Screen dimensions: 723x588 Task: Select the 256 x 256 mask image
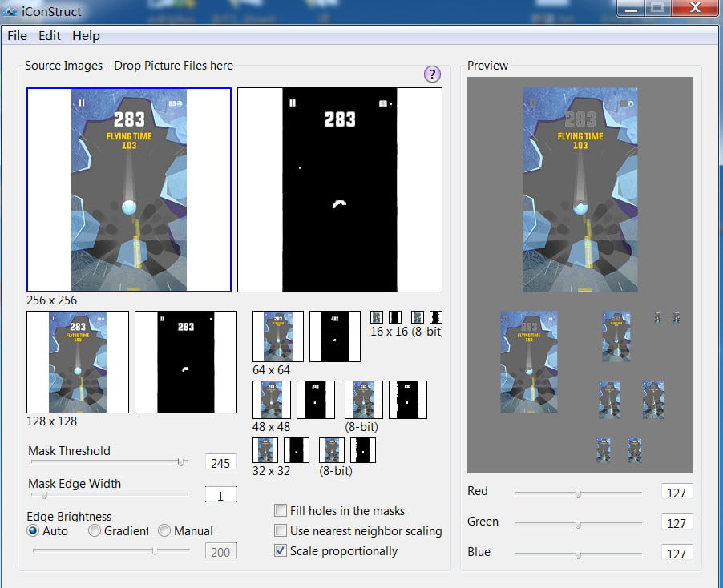340,190
